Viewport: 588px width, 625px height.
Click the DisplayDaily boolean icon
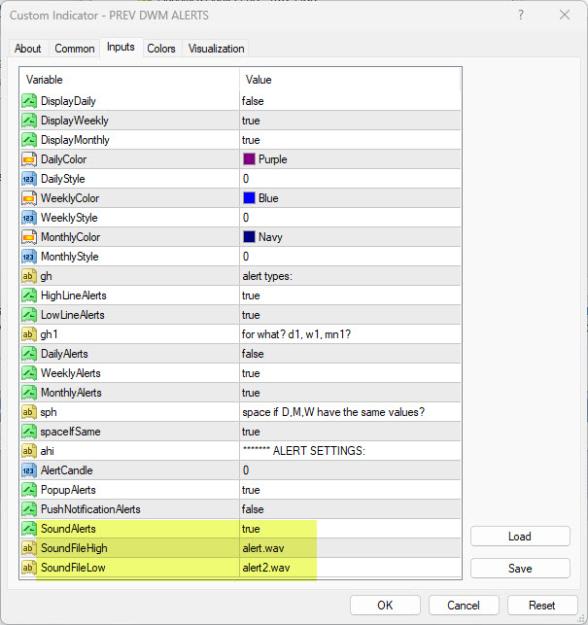pos(29,101)
